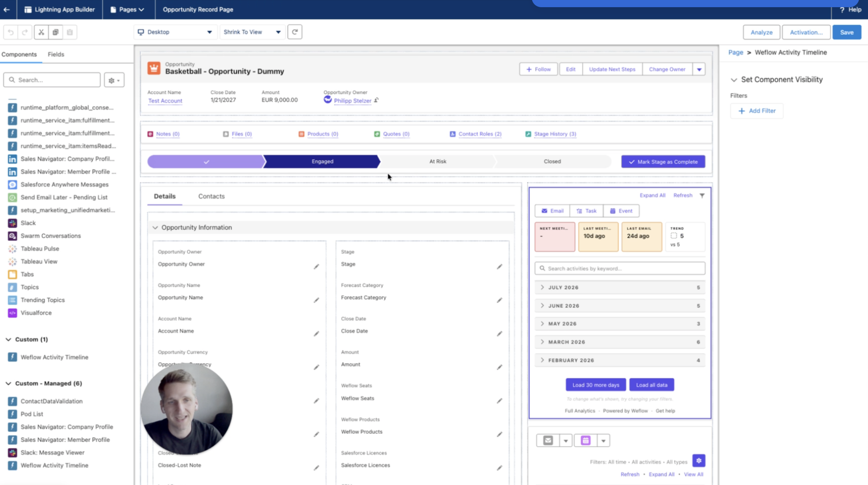This screenshot has width=868, height=485.
Task: Expand the JULY 2026 activity group
Action: [620, 287]
